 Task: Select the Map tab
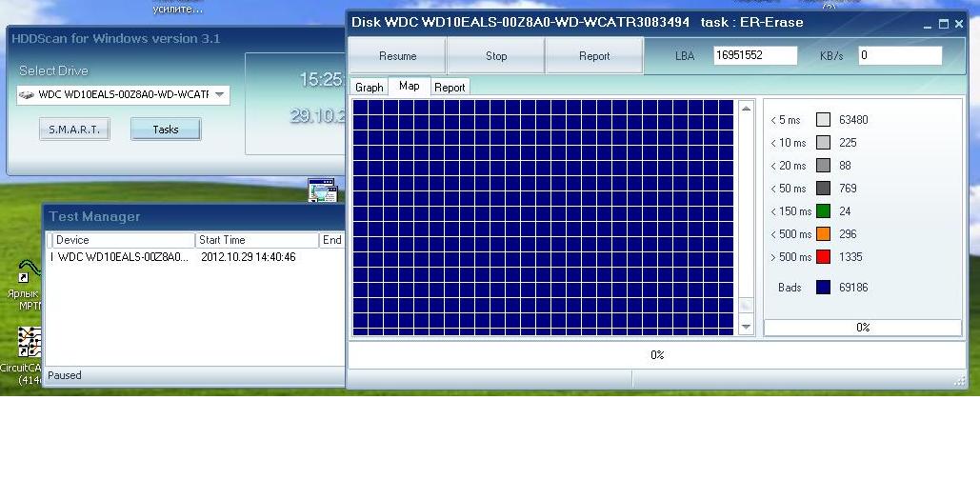[410, 86]
